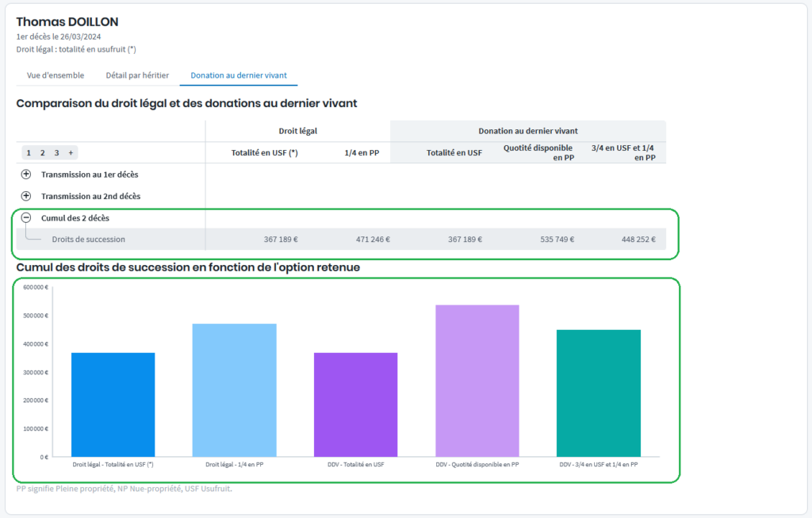Expand Transmission au 1er décès row
812x518 pixels.
tap(26, 175)
